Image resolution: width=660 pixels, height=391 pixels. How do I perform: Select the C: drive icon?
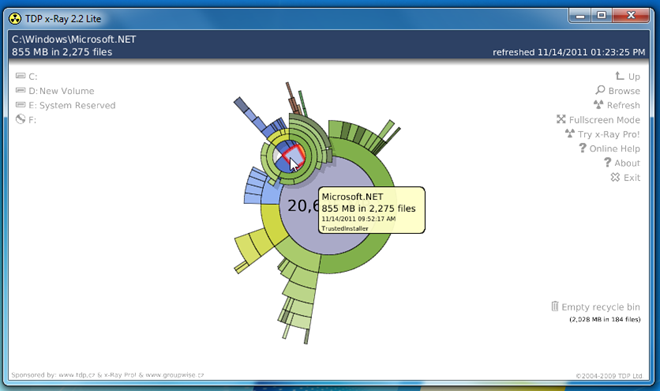[x=20, y=76]
